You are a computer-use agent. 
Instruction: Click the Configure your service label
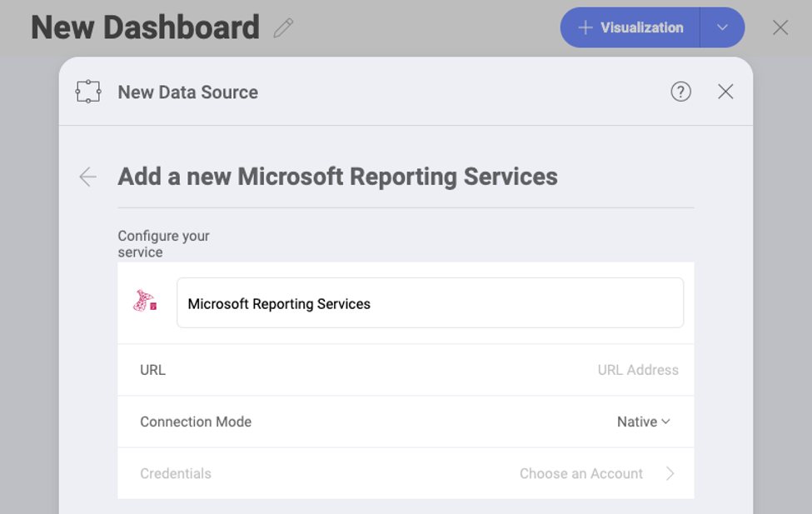click(163, 244)
